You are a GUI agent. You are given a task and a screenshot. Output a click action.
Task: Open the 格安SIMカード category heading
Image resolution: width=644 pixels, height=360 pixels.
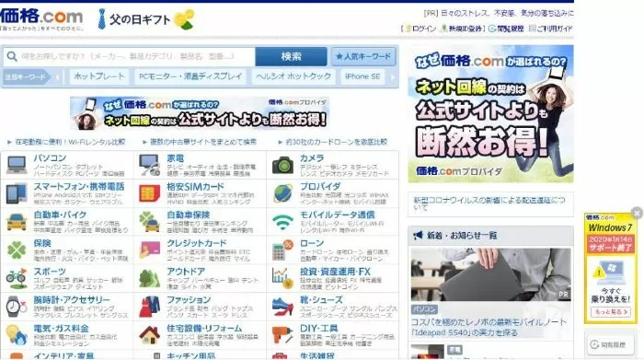point(195,186)
